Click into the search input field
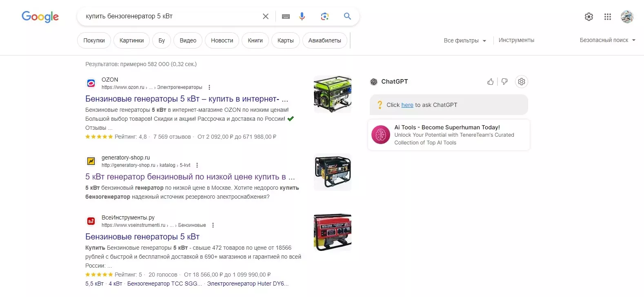The height and width of the screenshot is (297, 644). 171,16
